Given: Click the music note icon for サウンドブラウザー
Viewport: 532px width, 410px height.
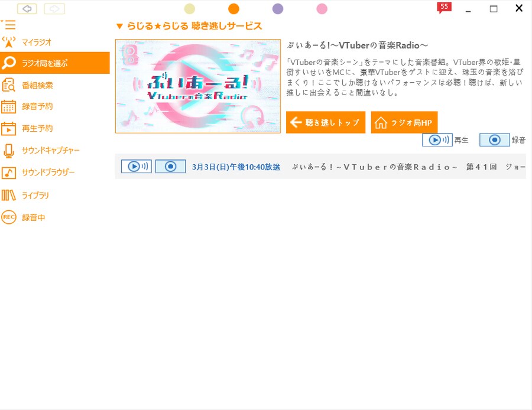Looking at the screenshot, I should coord(9,173).
